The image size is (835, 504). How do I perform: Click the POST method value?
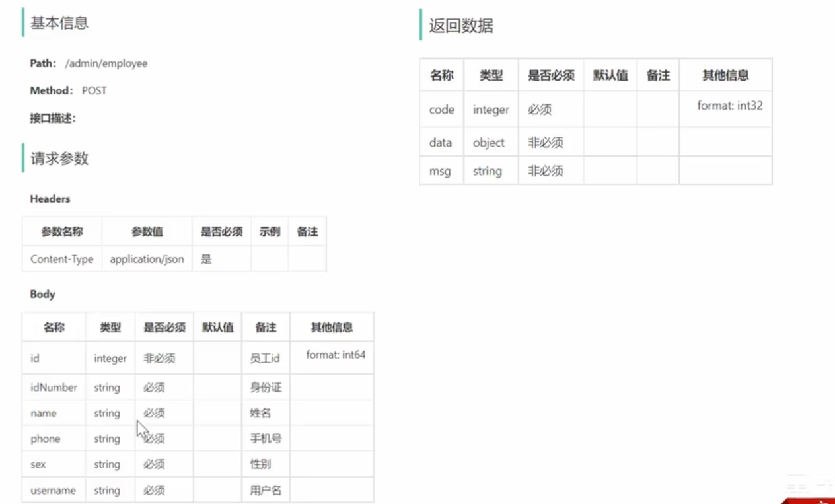point(94,90)
